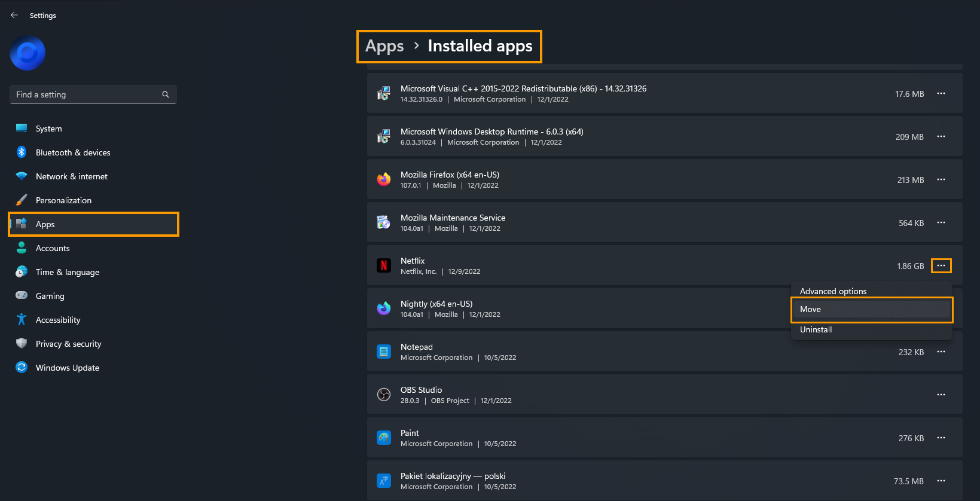Click the Notepad size value 232 KB
This screenshot has height=501, width=980.
(x=911, y=352)
